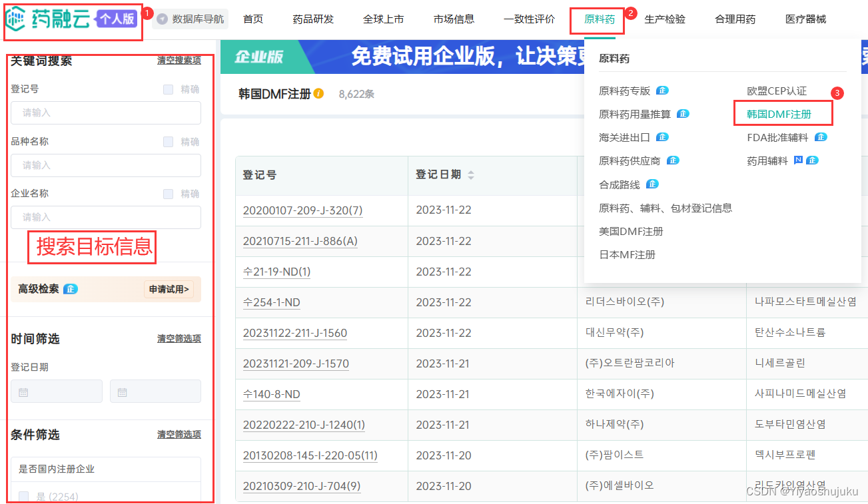Open registration 수140-8-ND
Viewport: 868px width, 504px height.
(x=271, y=394)
